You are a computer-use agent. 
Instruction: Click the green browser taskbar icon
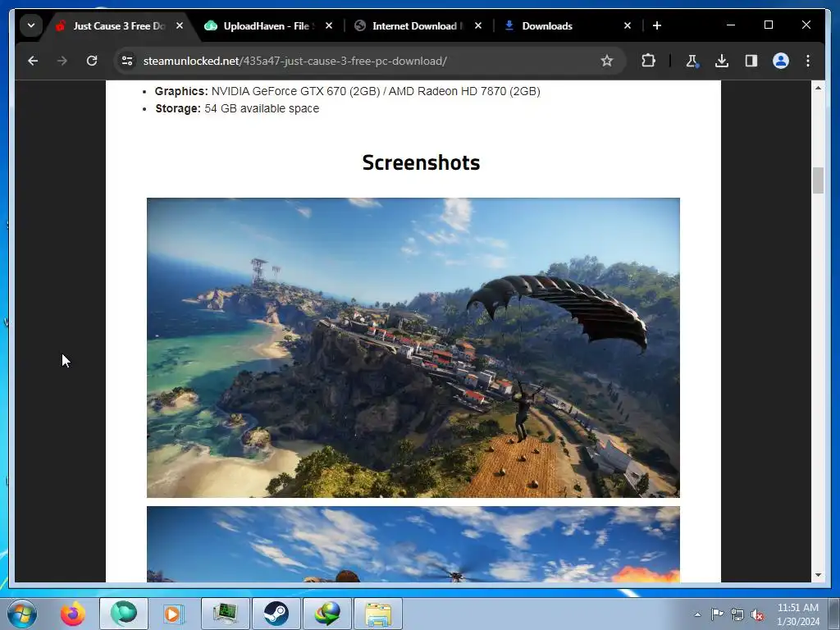[124, 614]
